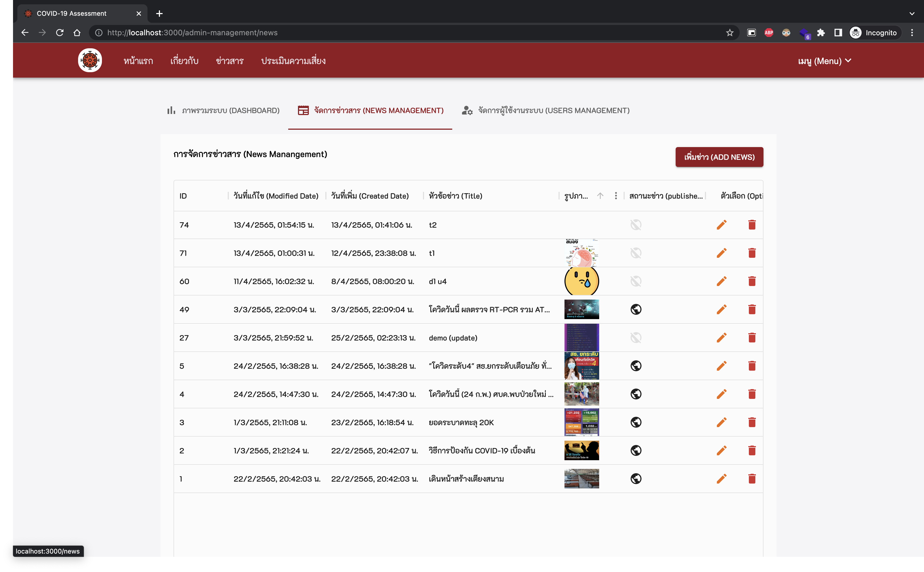Open the เกี่ยวกับ about page
Viewport: 924px width, 572px height.
coord(184,61)
